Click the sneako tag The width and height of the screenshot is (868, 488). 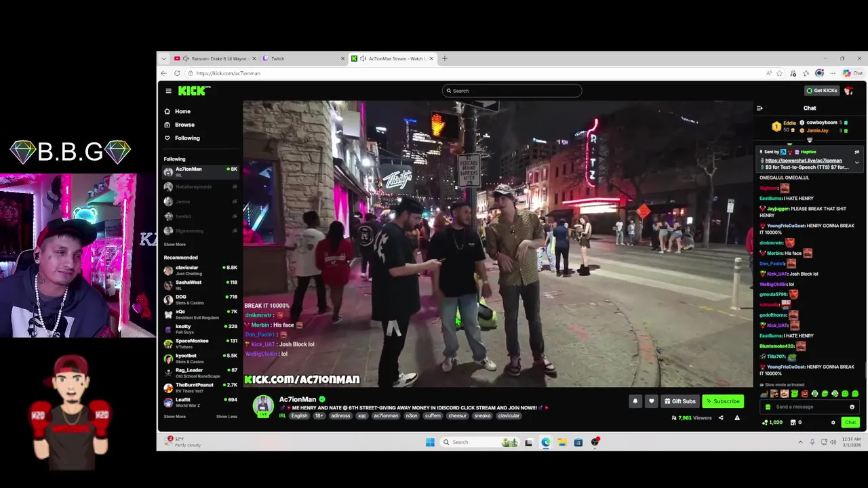pyautogui.click(x=482, y=416)
